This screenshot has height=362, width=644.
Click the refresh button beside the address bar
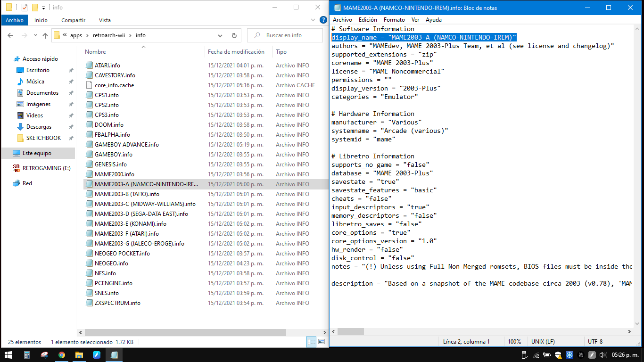[234, 35]
